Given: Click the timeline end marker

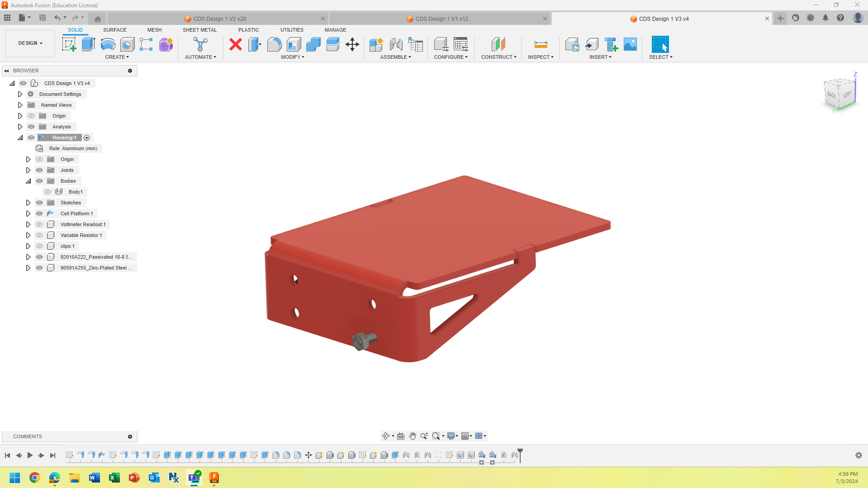Looking at the screenshot, I should pyautogui.click(x=520, y=455).
